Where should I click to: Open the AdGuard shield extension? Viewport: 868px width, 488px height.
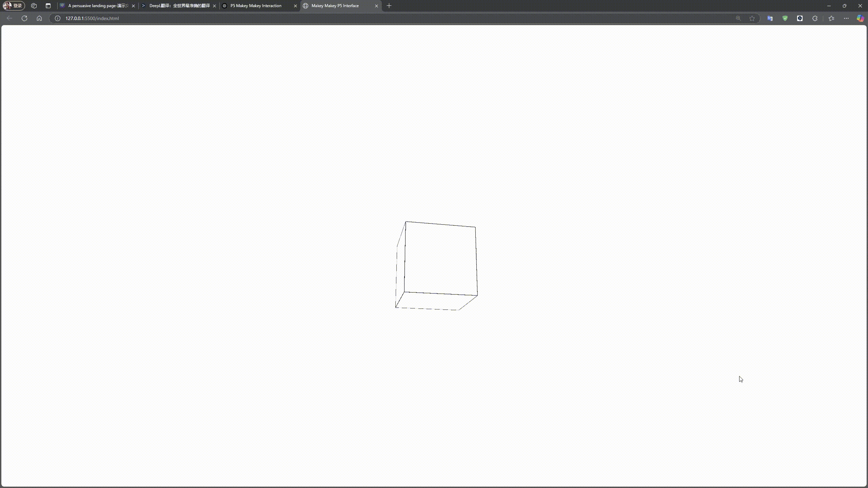pyautogui.click(x=785, y=18)
